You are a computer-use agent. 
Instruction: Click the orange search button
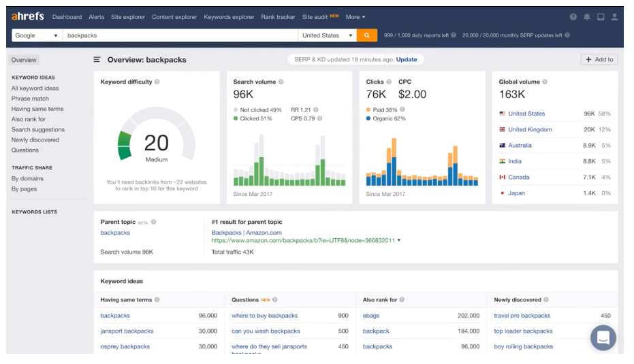(367, 35)
